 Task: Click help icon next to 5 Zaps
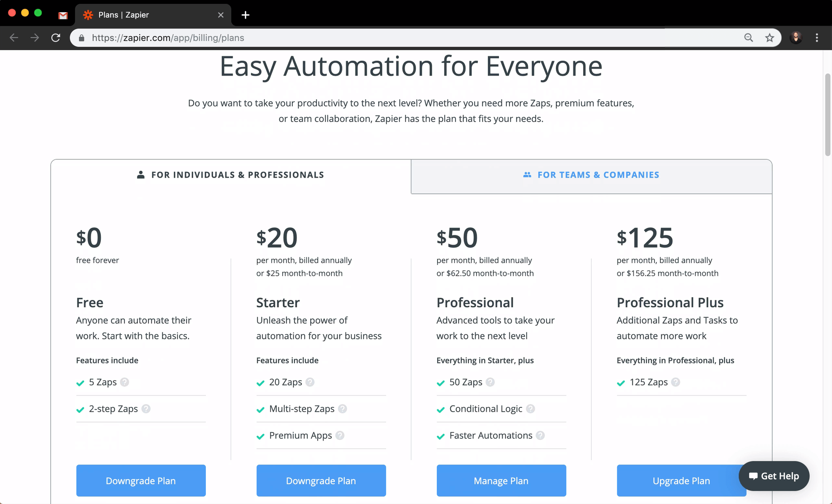pos(125,382)
